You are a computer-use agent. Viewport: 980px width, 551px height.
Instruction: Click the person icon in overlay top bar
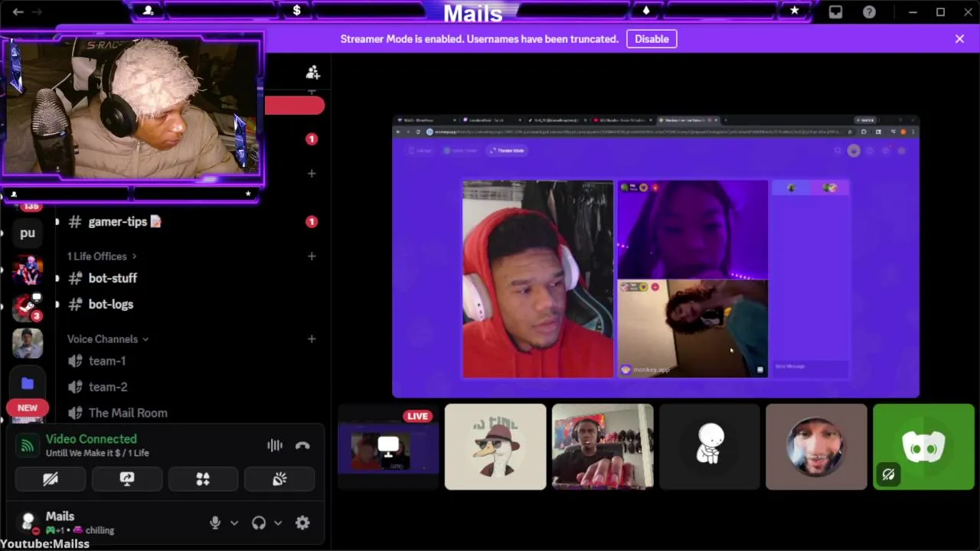(149, 11)
